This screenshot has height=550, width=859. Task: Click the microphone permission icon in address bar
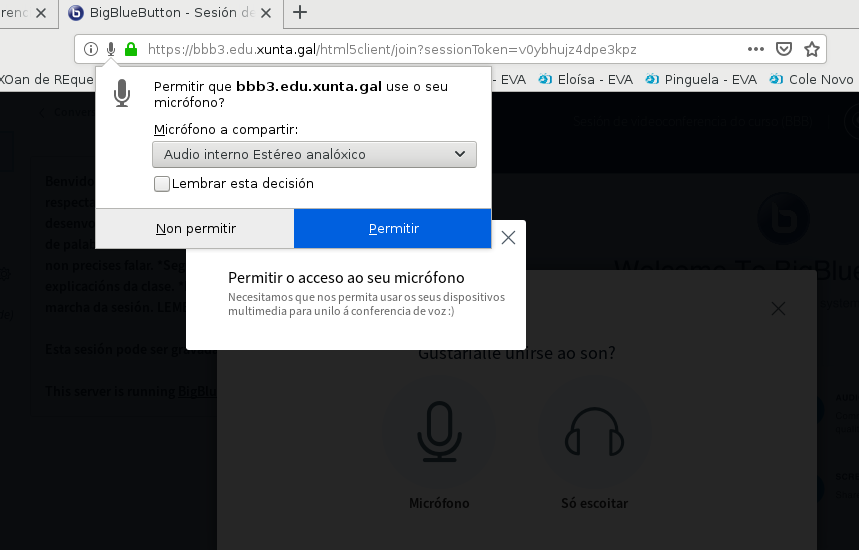pos(111,49)
